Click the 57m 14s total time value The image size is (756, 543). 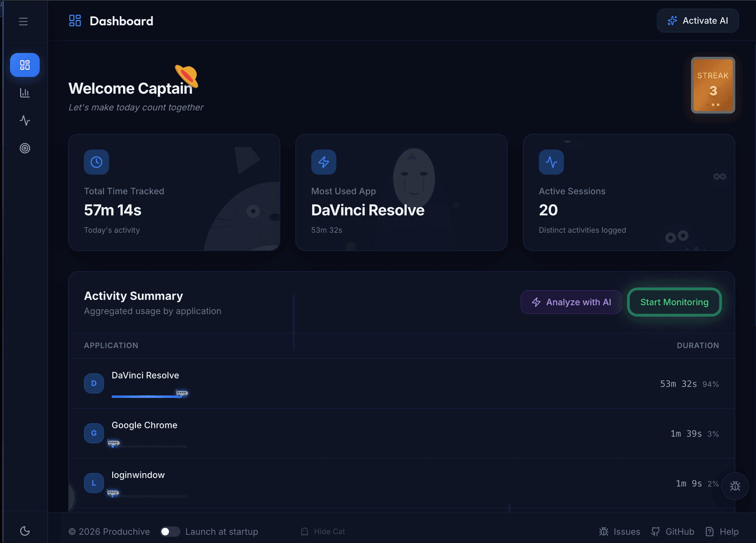(113, 210)
